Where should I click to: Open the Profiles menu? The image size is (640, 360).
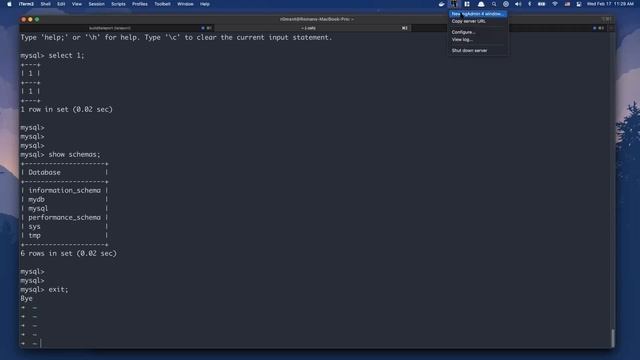click(x=140, y=4)
